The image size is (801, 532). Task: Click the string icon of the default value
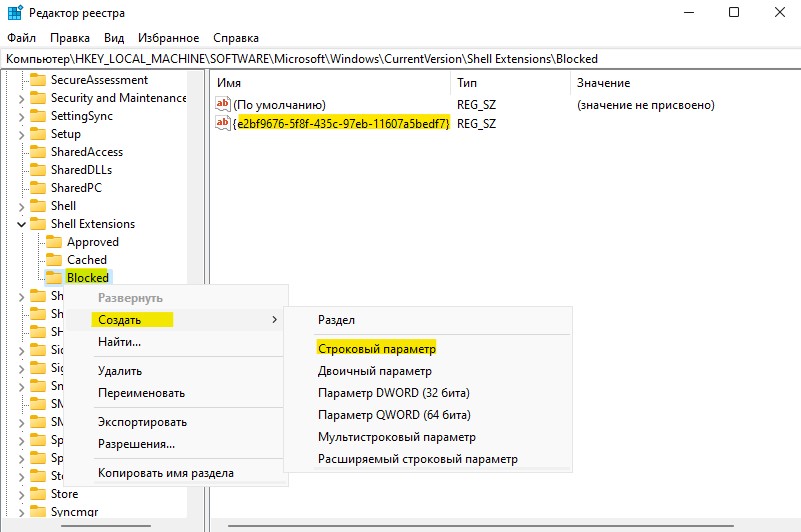[x=223, y=104]
